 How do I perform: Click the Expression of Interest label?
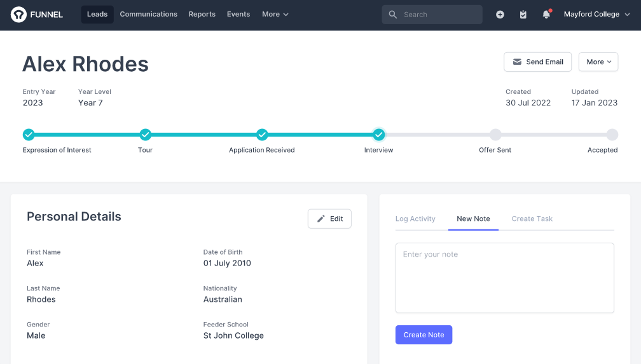pyautogui.click(x=57, y=150)
